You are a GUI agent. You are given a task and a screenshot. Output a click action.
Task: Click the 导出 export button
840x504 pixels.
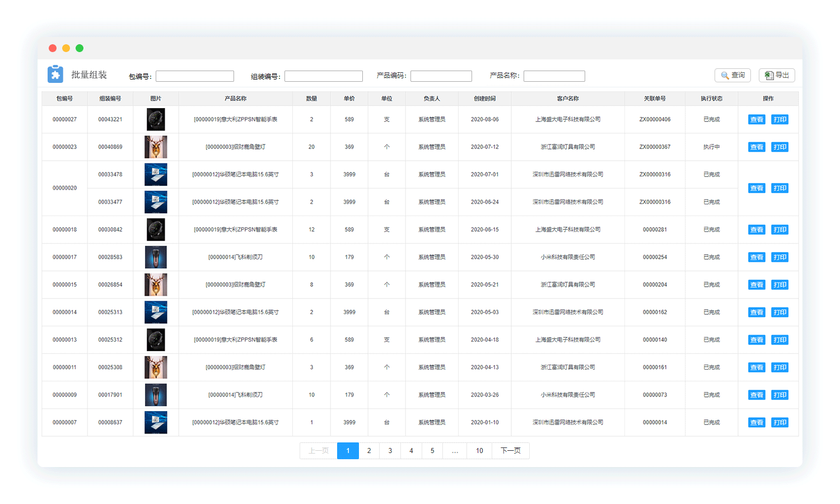click(777, 75)
